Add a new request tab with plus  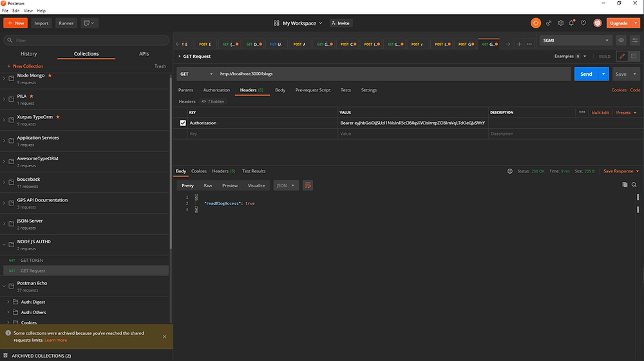(519, 44)
